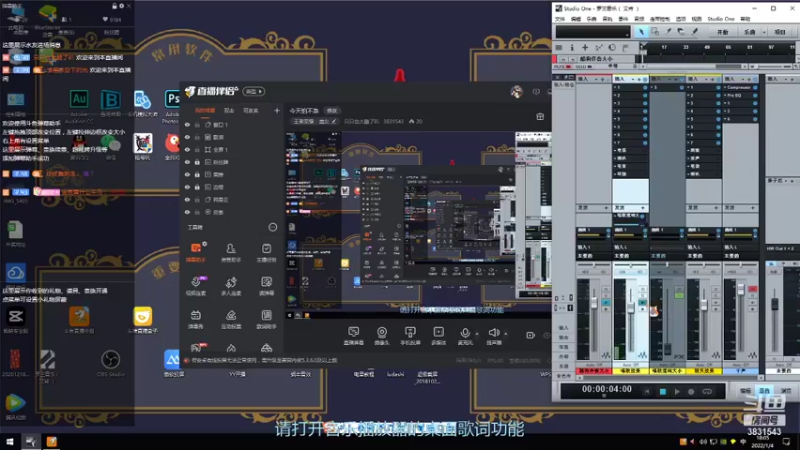Open the 歌词助手 tool

click(266, 319)
